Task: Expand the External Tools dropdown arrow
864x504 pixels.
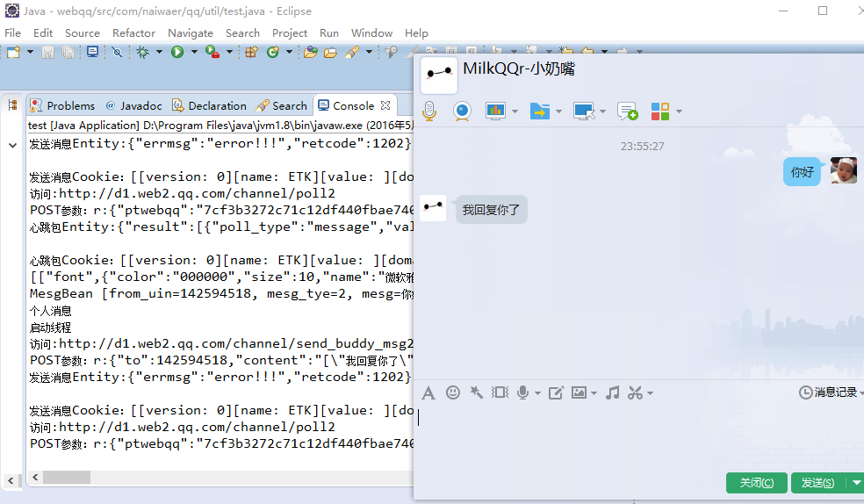Action: click(x=229, y=52)
